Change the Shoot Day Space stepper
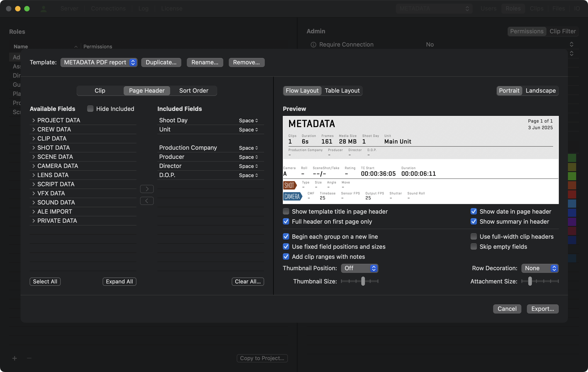This screenshot has height=372, width=588. (x=248, y=121)
